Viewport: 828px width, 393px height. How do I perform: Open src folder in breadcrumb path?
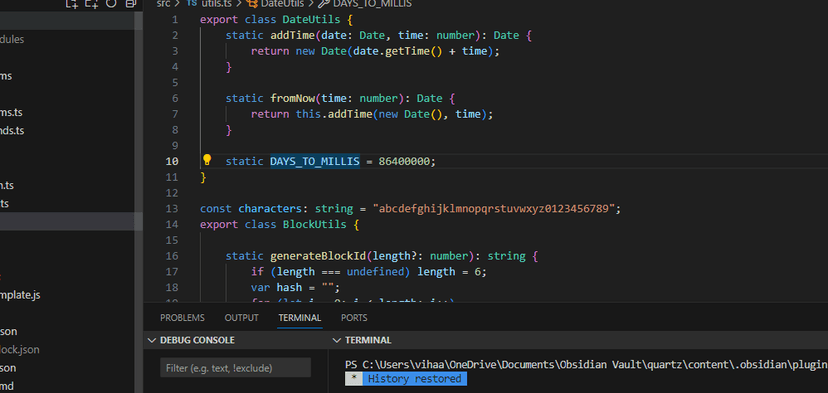pos(163,4)
